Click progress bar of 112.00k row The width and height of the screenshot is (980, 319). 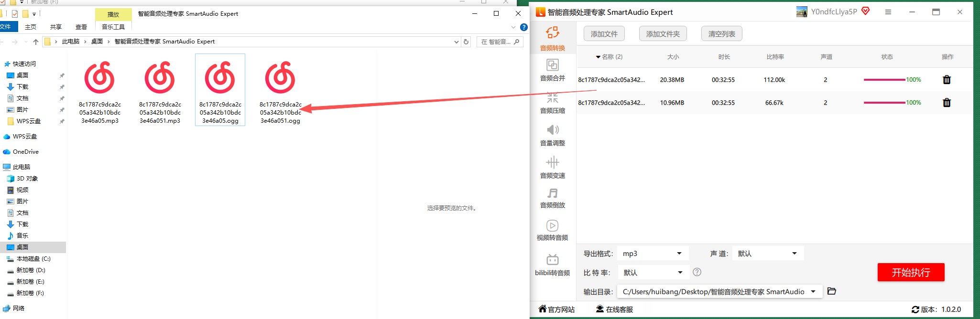coord(884,80)
